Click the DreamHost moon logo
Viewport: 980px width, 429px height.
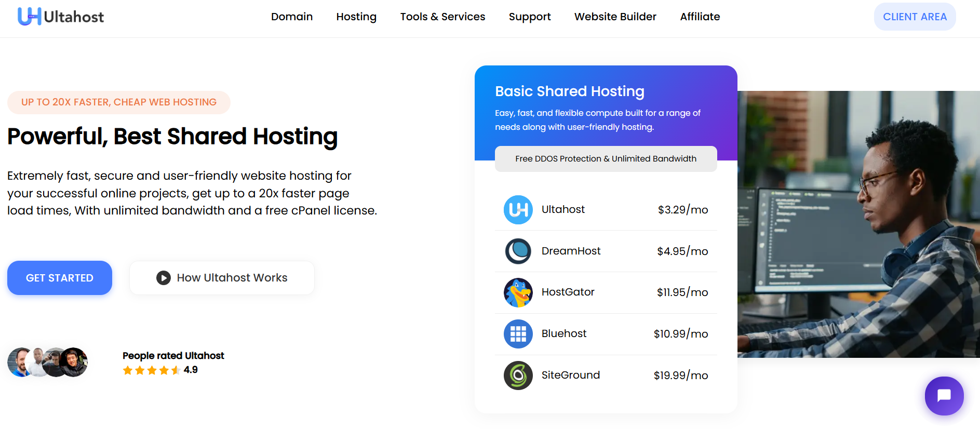(x=518, y=251)
